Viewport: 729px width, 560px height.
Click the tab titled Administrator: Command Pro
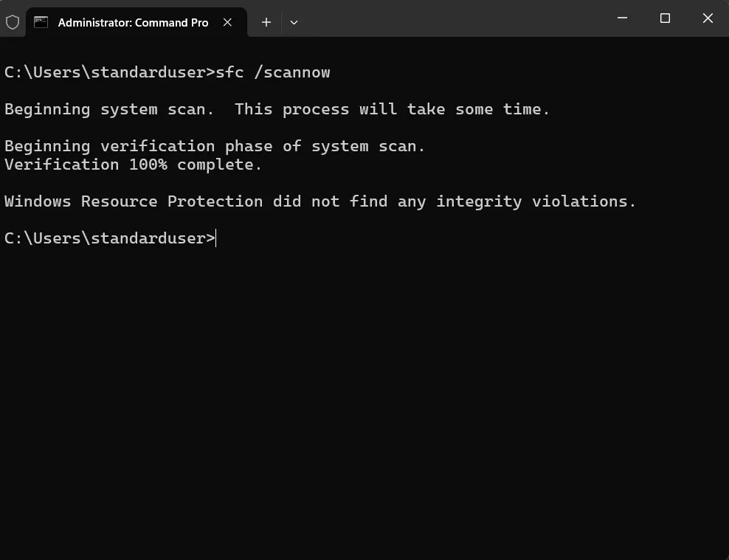[x=133, y=22]
